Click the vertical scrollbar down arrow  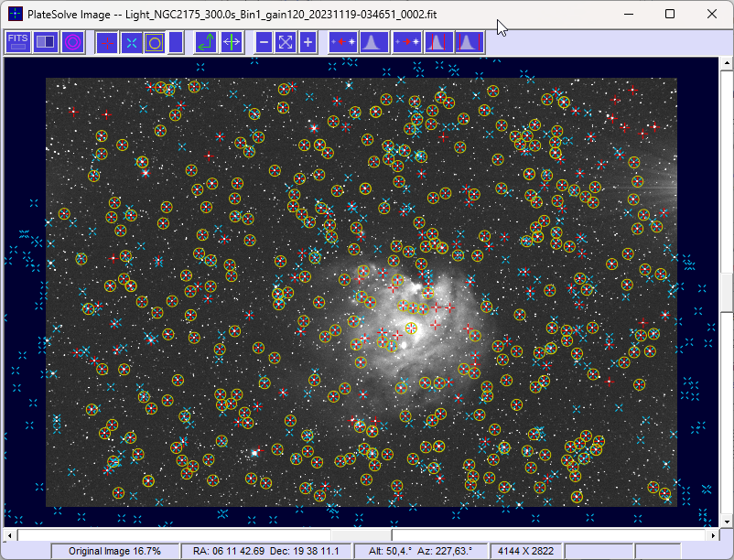click(x=726, y=522)
